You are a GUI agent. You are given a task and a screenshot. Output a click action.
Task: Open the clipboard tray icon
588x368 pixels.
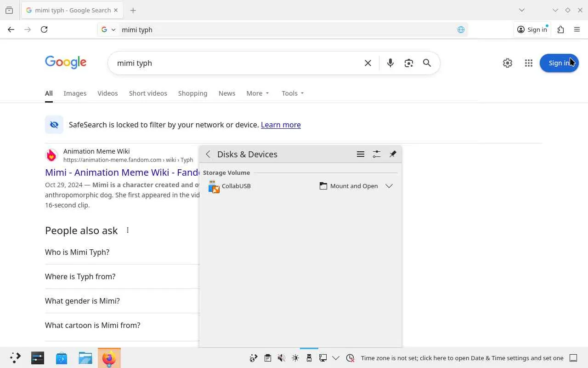click(268, 358)
